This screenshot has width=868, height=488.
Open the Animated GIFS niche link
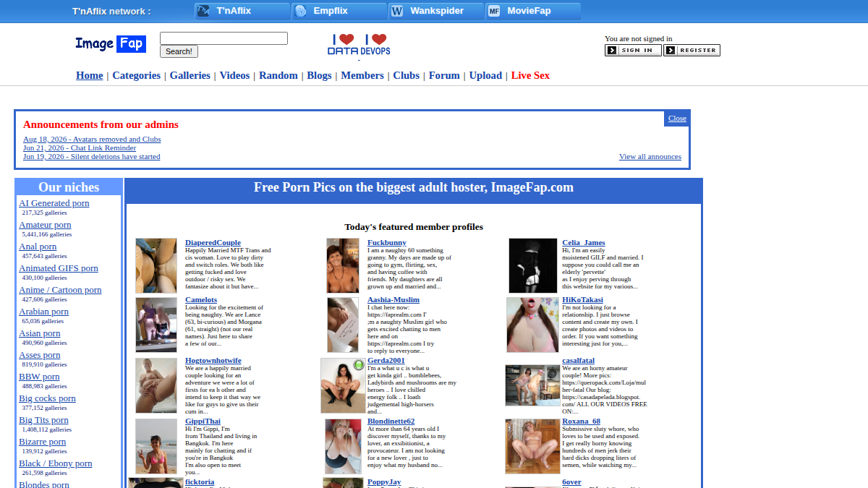(x=59, y=268)
